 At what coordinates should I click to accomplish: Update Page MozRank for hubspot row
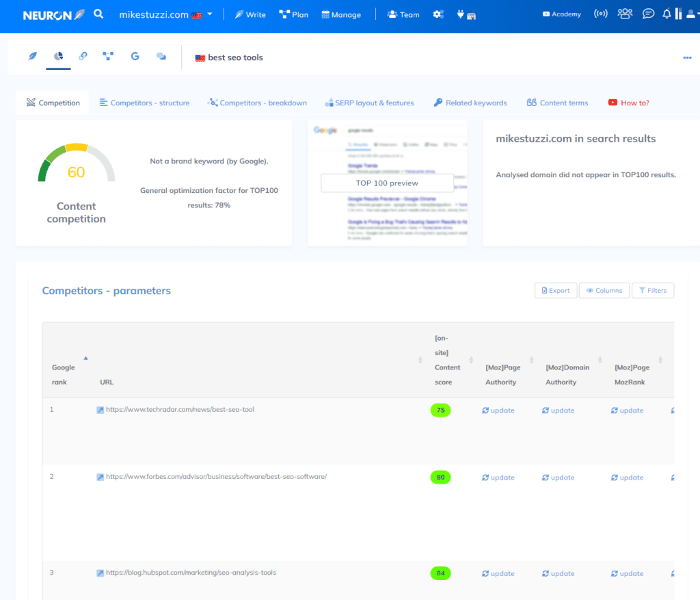tap(628, 573)
